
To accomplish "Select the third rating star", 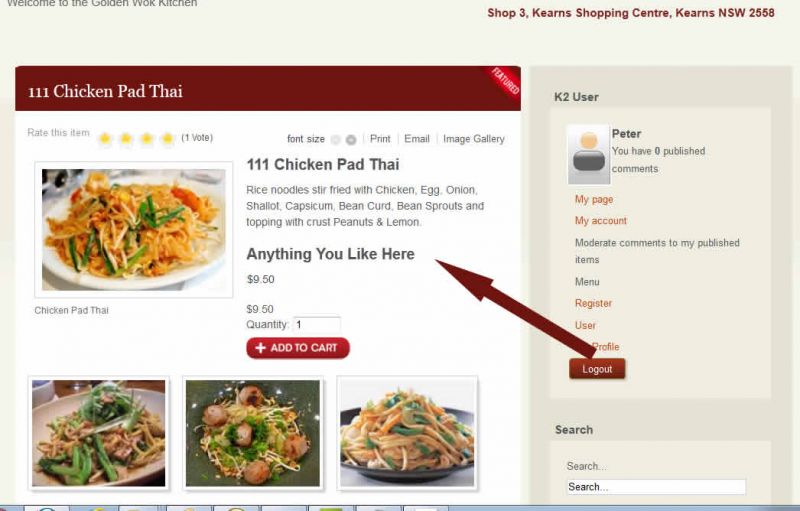I will click(x=147, y=138).
